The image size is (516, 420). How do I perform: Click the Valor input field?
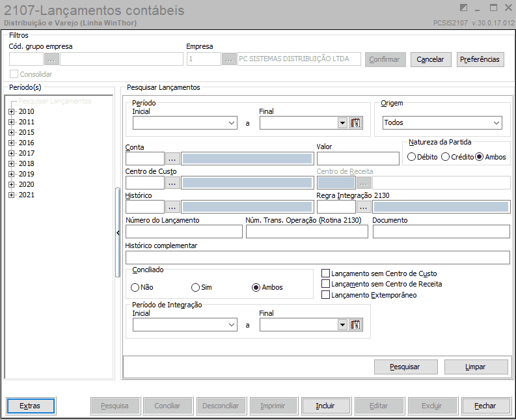[358, 158]
